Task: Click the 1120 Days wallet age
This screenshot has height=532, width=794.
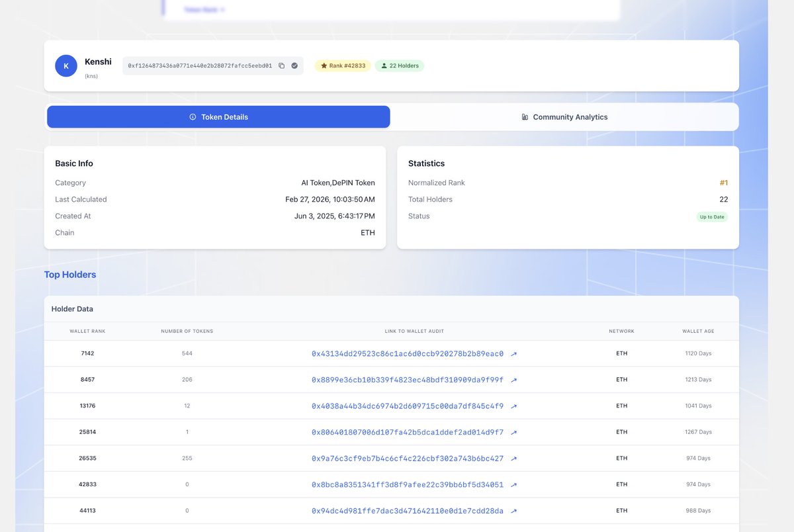Action: tap(698, 353)
